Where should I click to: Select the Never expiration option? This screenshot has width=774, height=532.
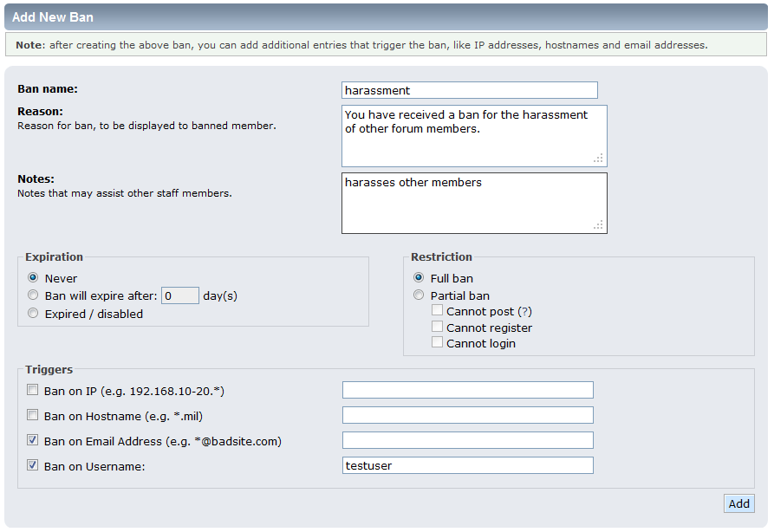[x=33, y=278]
